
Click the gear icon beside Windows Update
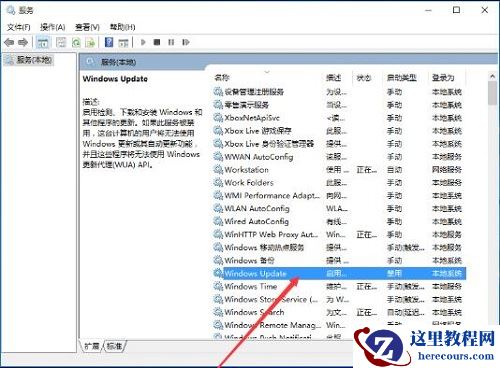[x=218, y=273]
